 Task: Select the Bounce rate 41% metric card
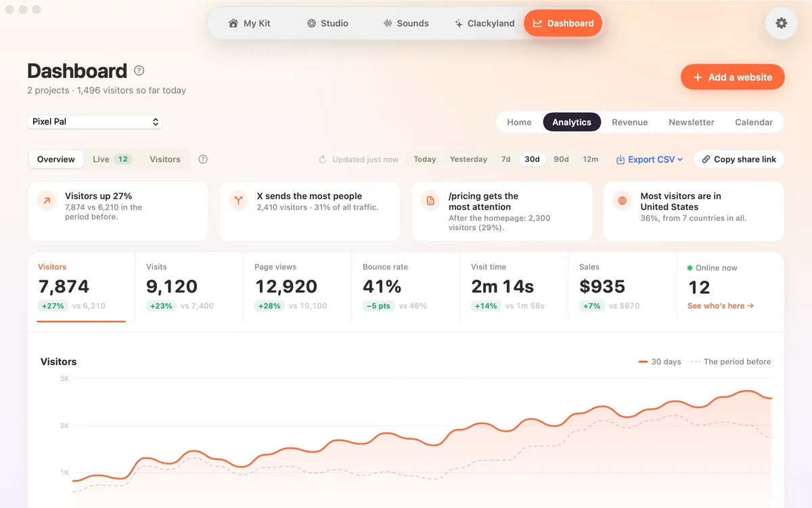pyautogui.click(x=406, y=287)
